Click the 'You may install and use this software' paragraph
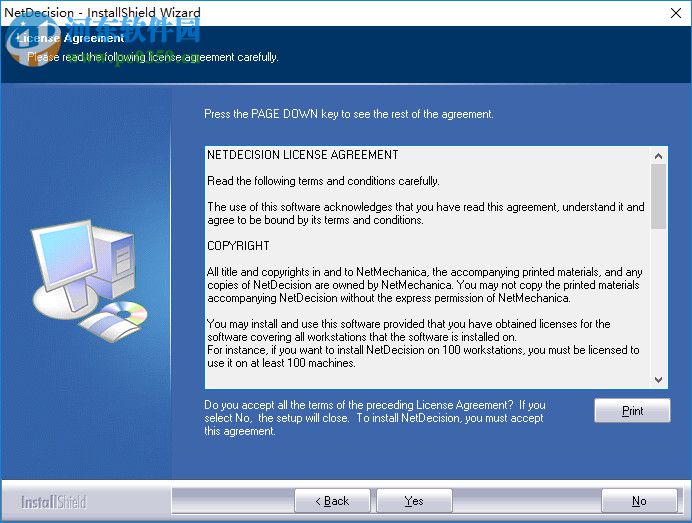 coord(409,331)
